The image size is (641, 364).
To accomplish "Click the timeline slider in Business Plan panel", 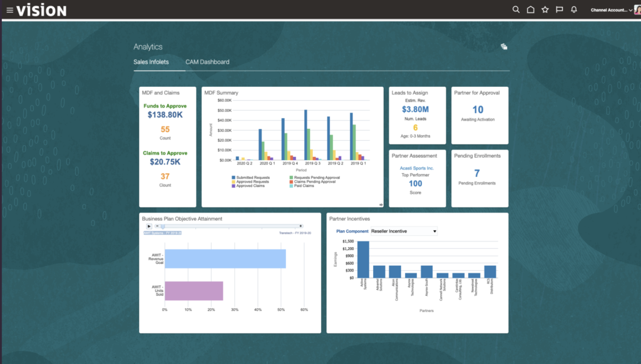I will [163, 227].
